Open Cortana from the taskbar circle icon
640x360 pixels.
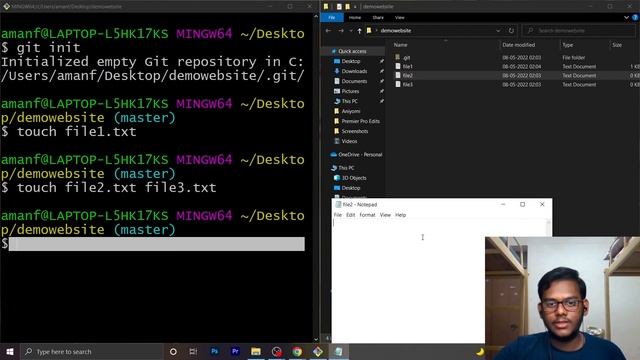[x=173, y=351]
